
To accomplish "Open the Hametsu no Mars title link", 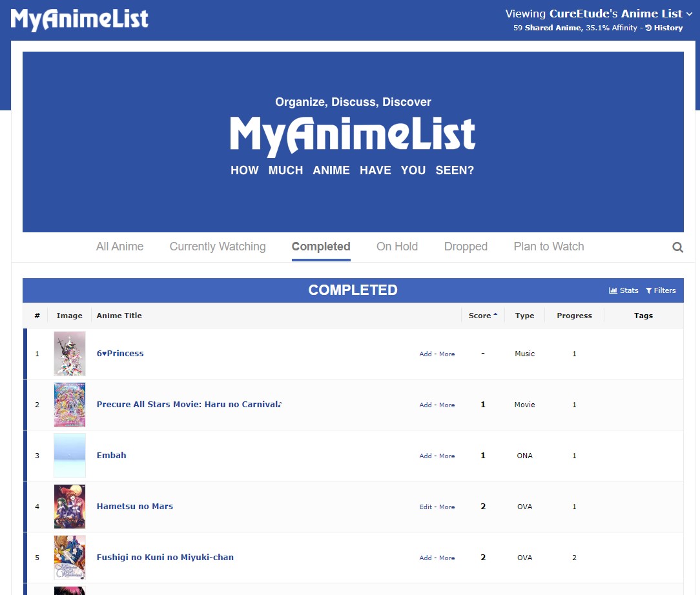I will tap(134, 507).
